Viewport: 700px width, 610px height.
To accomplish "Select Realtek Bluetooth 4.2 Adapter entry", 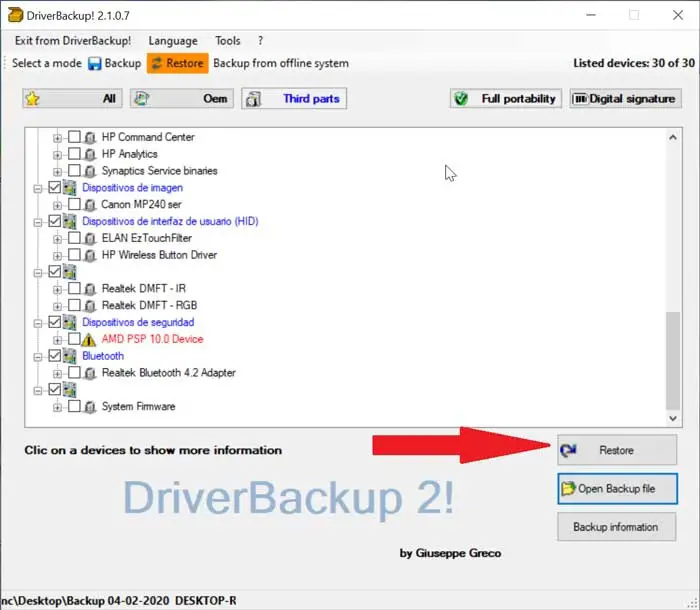I will pos(168,373).
